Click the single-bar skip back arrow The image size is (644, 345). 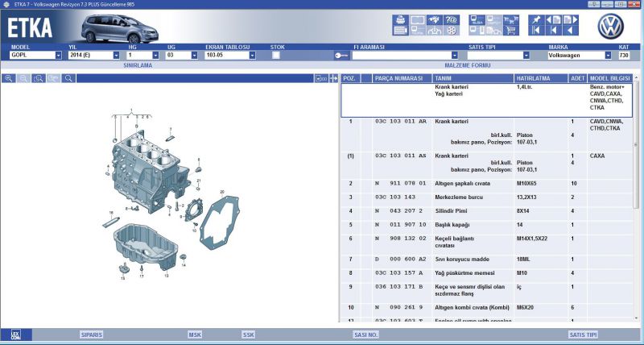(x=554, y=30)
